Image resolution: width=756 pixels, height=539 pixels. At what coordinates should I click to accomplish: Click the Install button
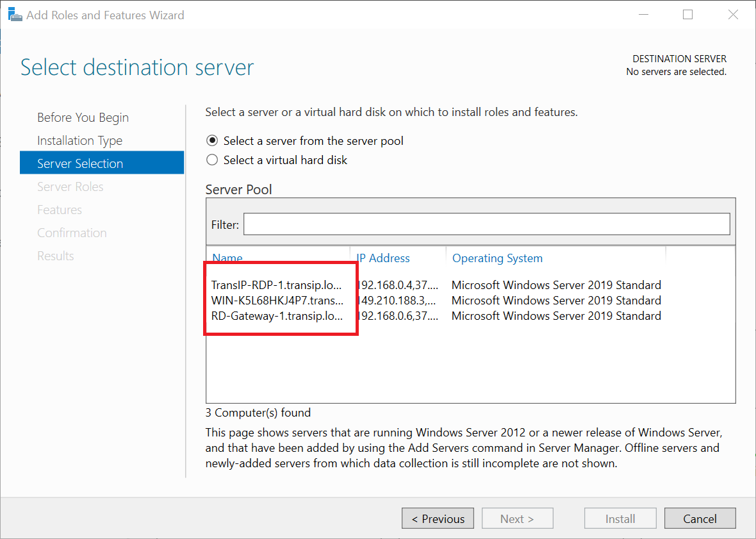coord(620,518)
